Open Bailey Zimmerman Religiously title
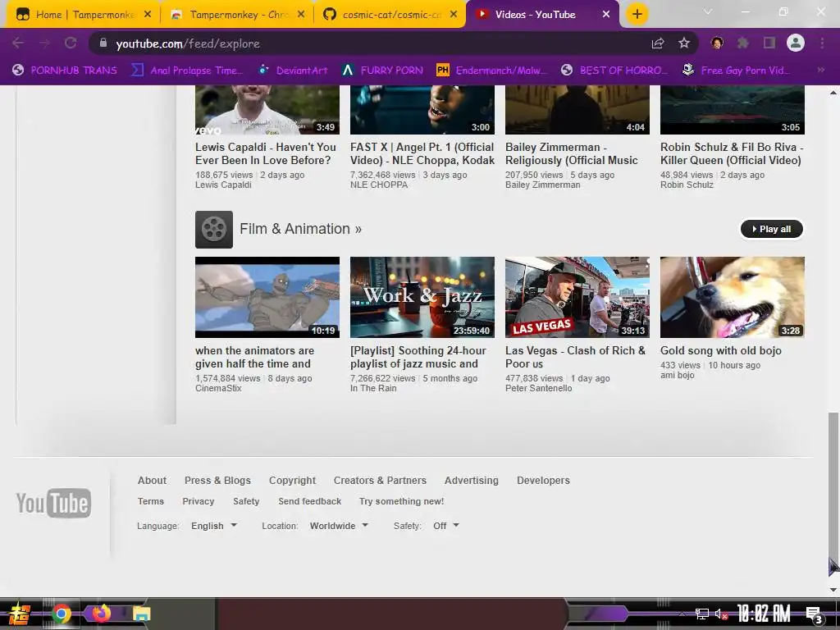840x630 pixels. [572, 153]
